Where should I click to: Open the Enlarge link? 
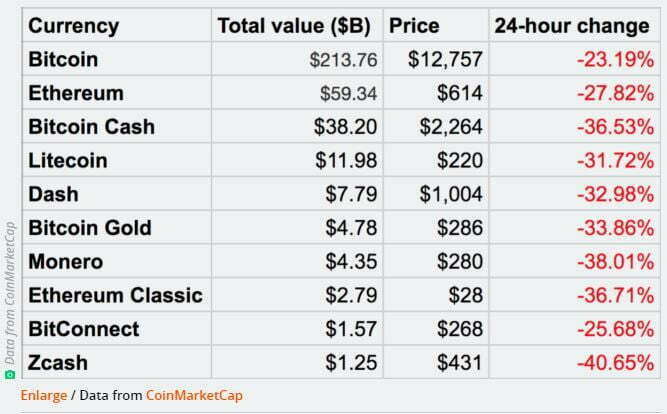pos(43,395)
